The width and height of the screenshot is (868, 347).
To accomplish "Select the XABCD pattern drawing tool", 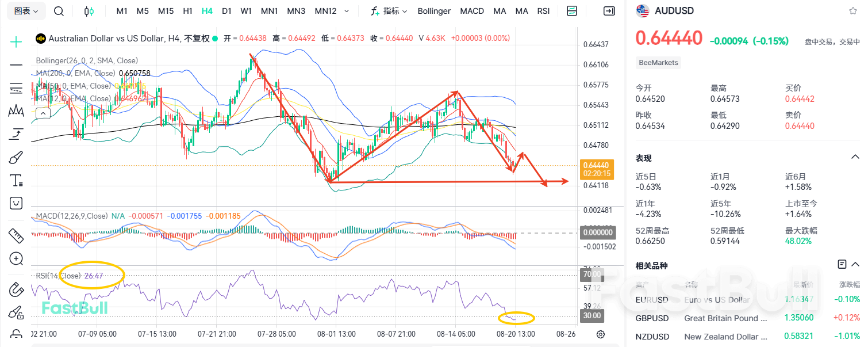I will pos(16,111).
